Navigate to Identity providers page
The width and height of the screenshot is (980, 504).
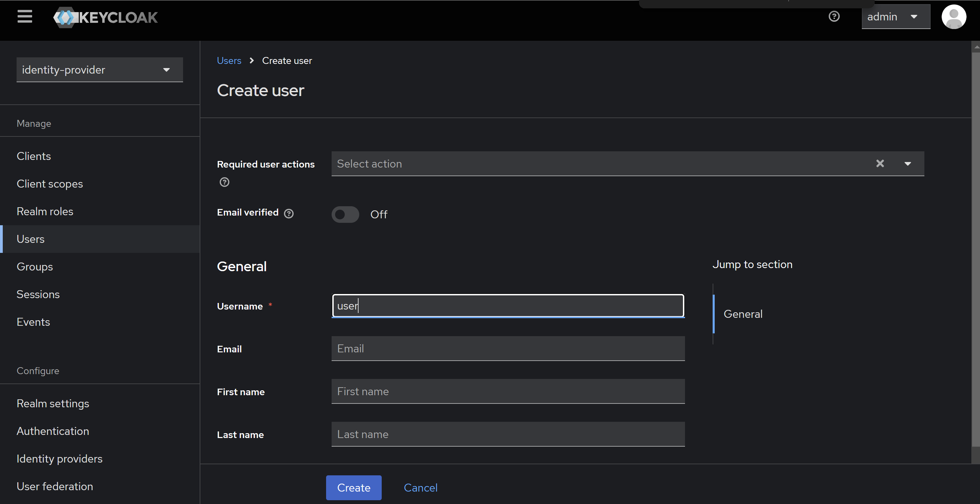click(59, 458)
